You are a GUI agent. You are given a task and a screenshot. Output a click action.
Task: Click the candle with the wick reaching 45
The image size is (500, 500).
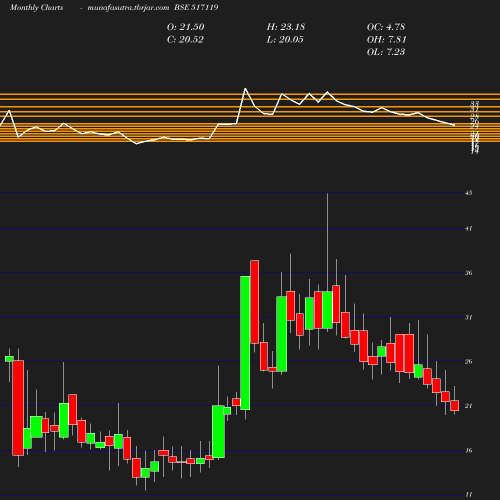point(327,310)
